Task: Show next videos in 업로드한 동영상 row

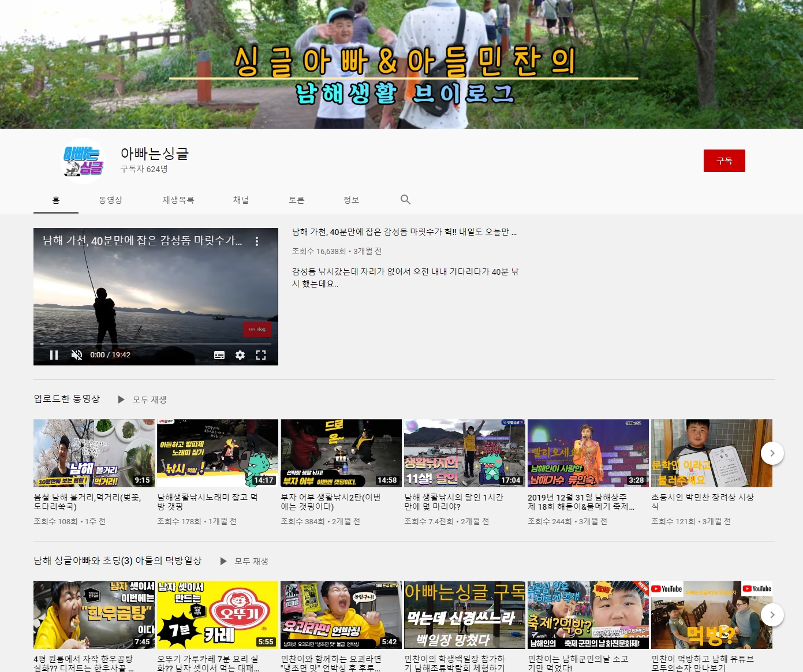Action: pos(772,453)
